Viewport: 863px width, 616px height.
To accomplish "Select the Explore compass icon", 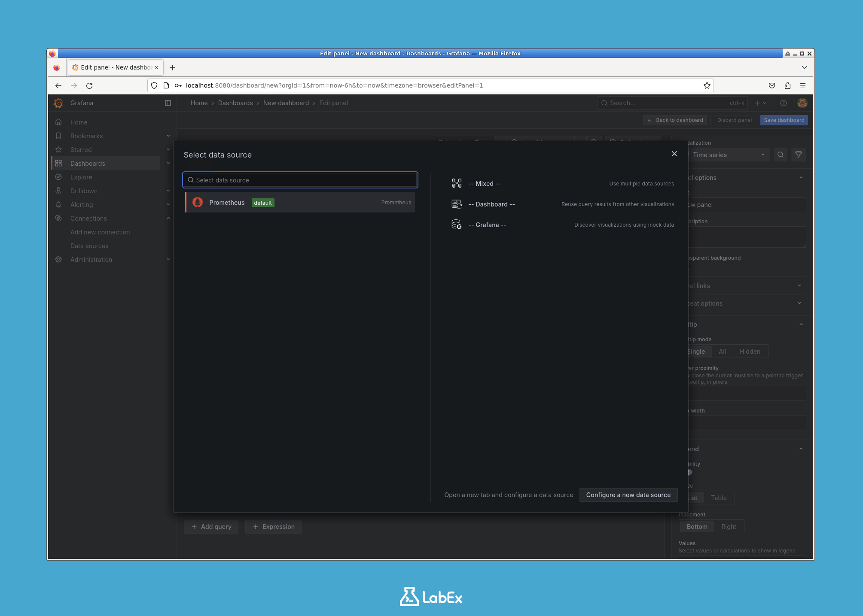I will [x=58, y=177].
